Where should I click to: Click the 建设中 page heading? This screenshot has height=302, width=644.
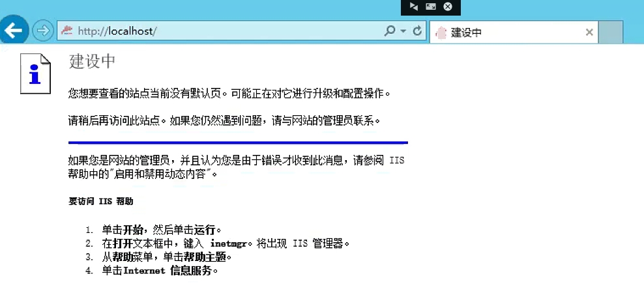click(92, 61)
